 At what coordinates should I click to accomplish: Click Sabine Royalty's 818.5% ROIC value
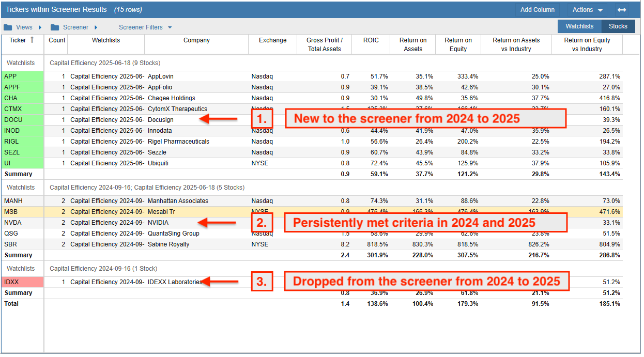[x=377, y=244]
